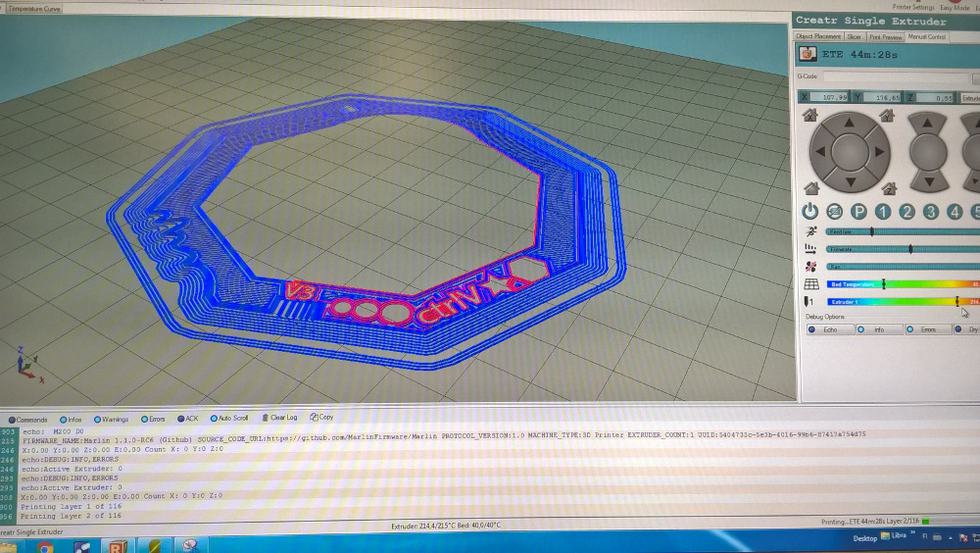Click the X position field

pos(830,97)
